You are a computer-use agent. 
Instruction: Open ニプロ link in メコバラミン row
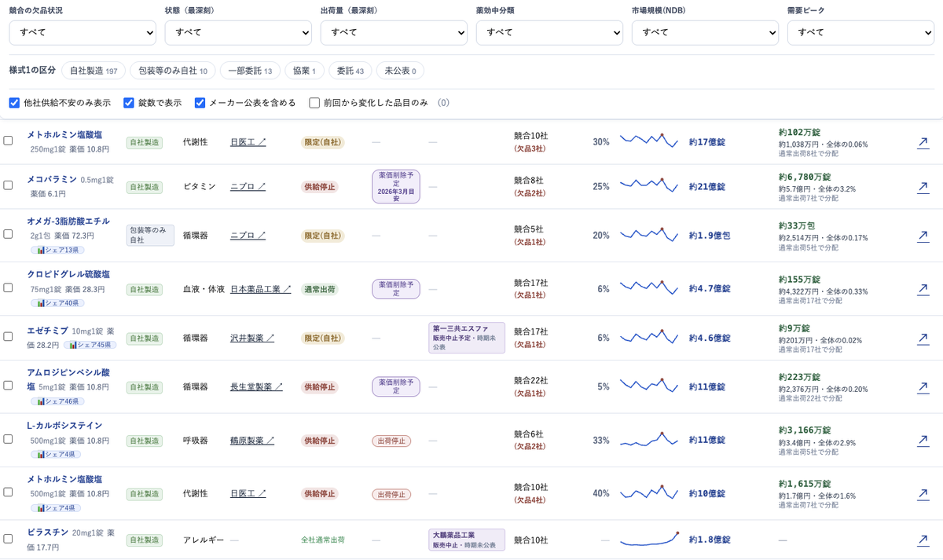[248, 187]
